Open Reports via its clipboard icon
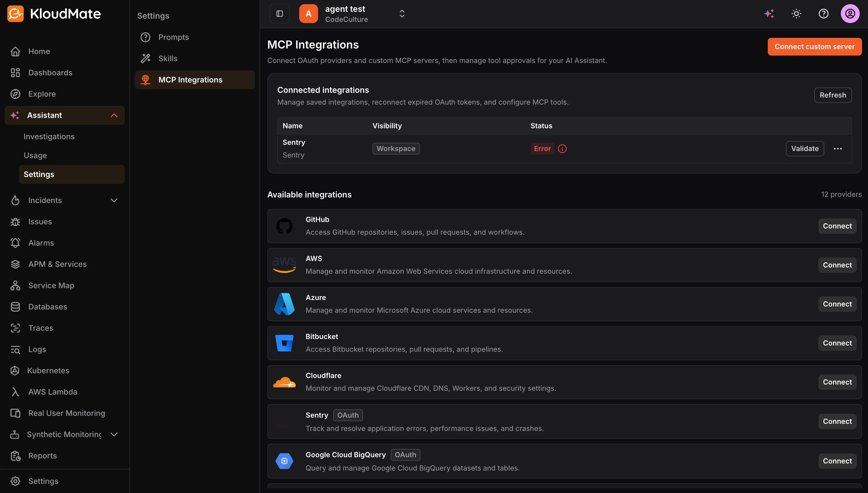The image size is (868, 493). (x=15, y=456)
